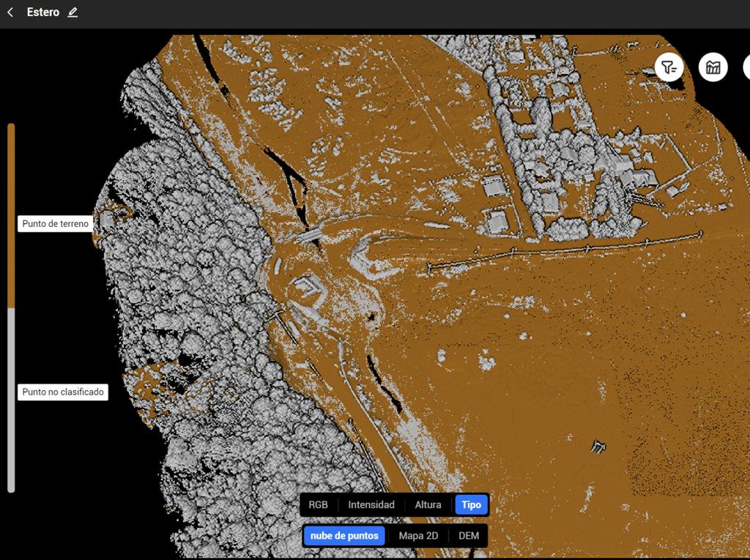Click the Punto no clasificado legend label
Viewport: 750px width, 560px height.
(x=62, y=392)
